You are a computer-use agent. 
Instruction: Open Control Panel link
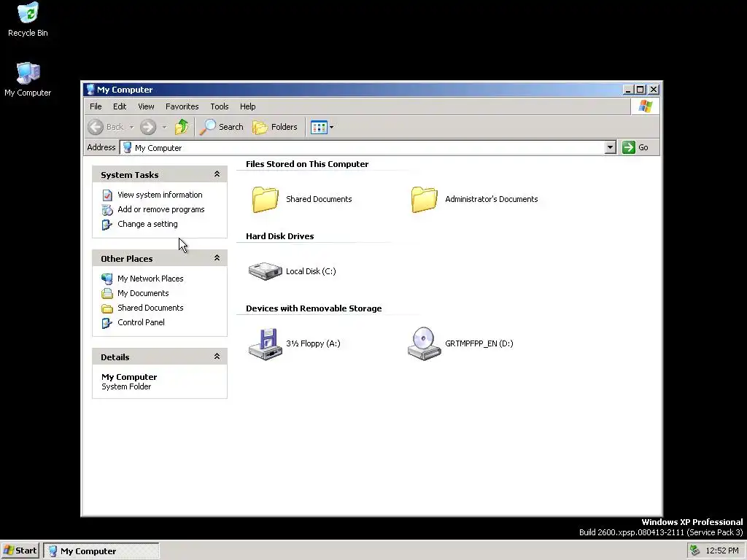(x=141, y=322)
